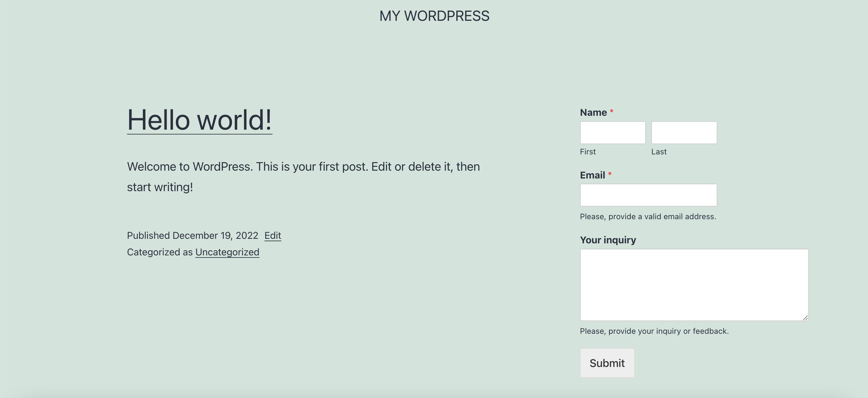Focus the Last name input field
This screenshot has height=398, width=868.
tap(684, 133)
